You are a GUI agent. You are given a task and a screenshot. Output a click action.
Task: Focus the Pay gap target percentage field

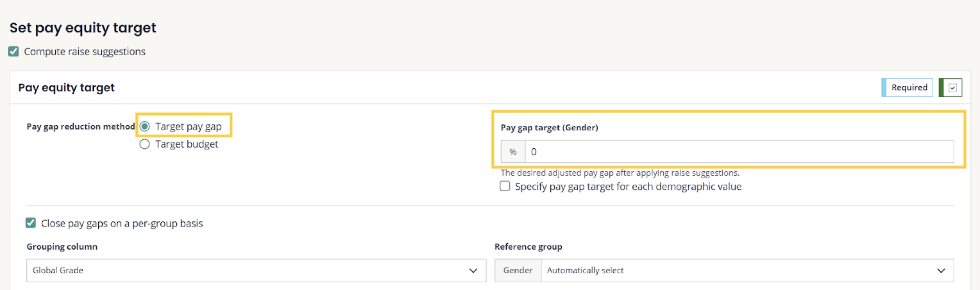738,152
